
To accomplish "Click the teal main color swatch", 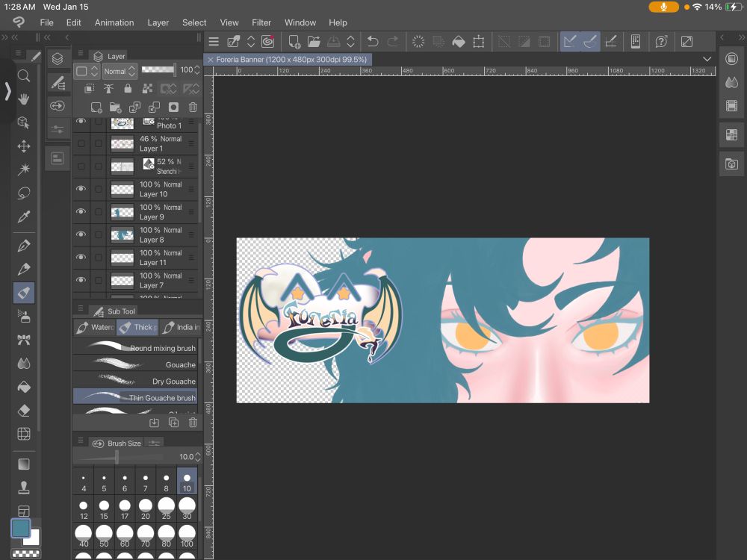I will click(x=20, y=528).
